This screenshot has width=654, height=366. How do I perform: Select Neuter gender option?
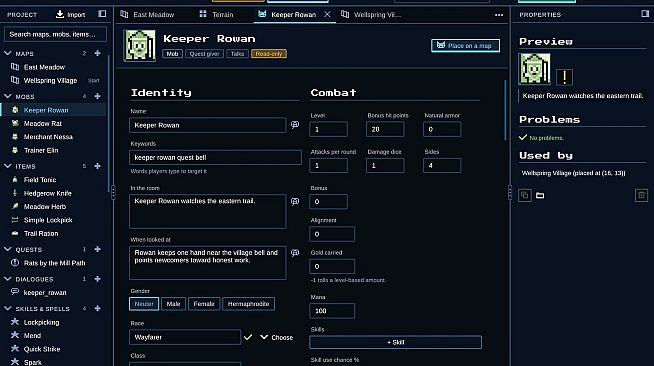[144, 304]
